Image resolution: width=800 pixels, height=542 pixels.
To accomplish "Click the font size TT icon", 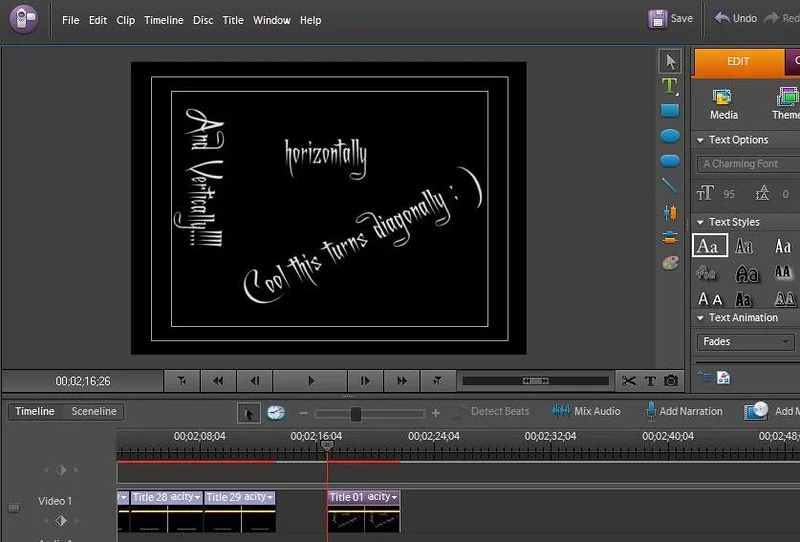I will point(705,194).
